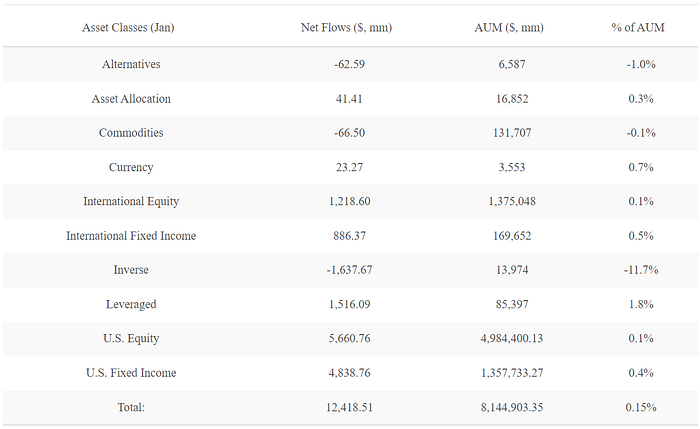Click the 8,144,903.35 total AUM cell
The image size is (700, 429).
coord(512,408)
